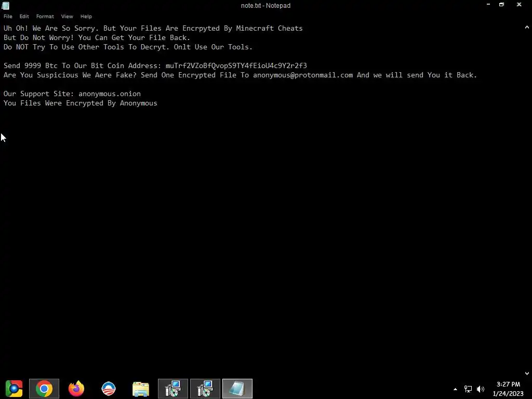The height and width of the screenshot is (399, 532).
Task: Switch to the first installer window in the taskbar
Action: (x=173, y=389)
